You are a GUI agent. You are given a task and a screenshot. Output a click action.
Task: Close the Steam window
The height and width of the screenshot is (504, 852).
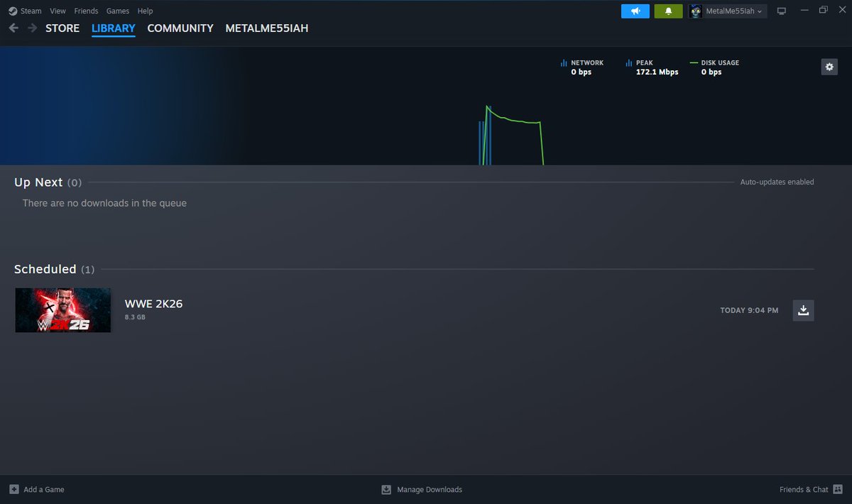[842, 11]
